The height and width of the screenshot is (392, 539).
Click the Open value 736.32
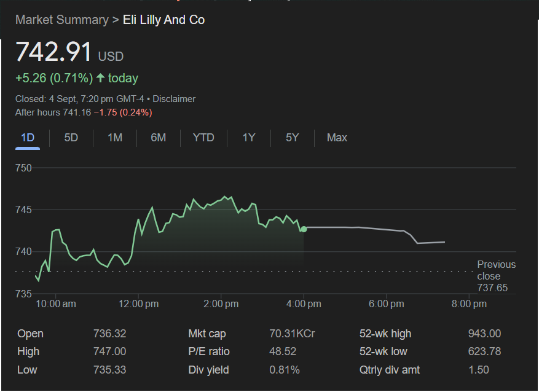coord(109,334)
